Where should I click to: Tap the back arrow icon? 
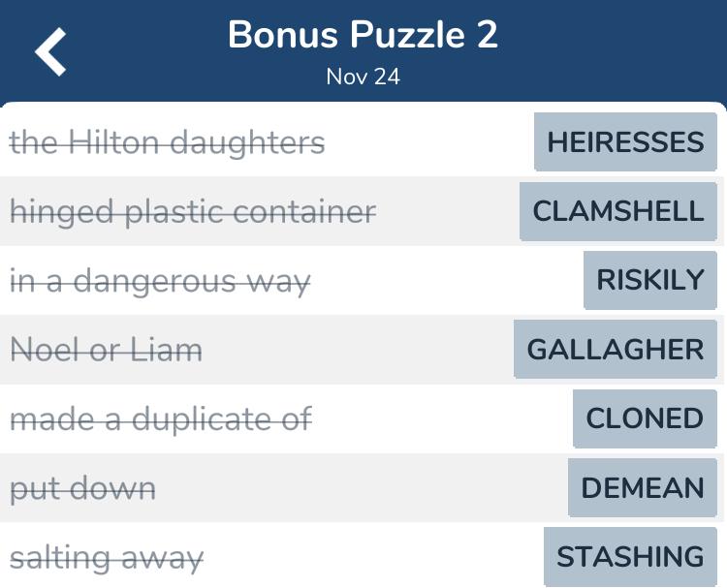[50, 51]
